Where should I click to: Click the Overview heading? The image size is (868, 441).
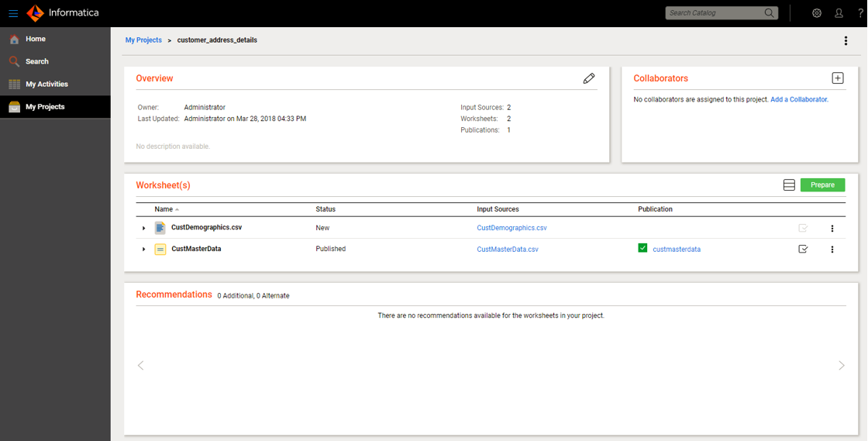154,78
